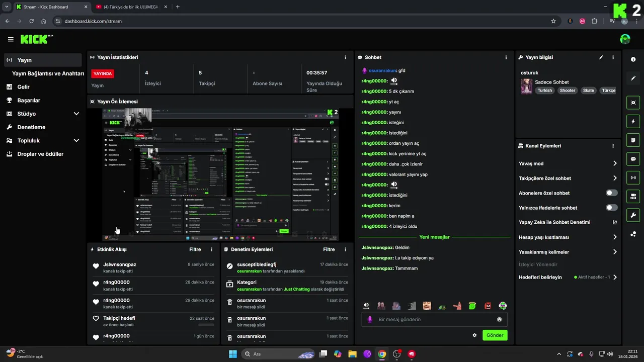Enable Yalnızca ifadelerle sohbet toggle
Image resolution: width=644 pixels, height=362 pixels.
611,208
